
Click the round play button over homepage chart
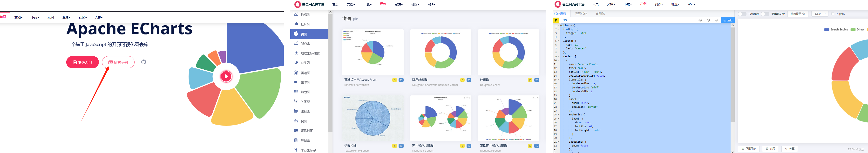226,77
